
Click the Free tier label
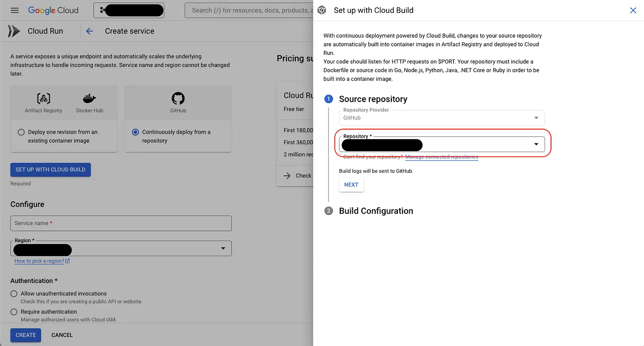(294, 109)
